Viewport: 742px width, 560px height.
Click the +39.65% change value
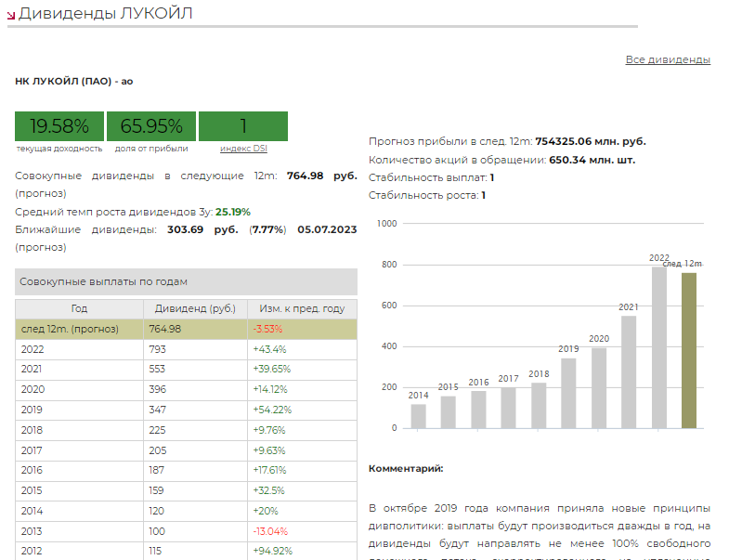point(271,369)
